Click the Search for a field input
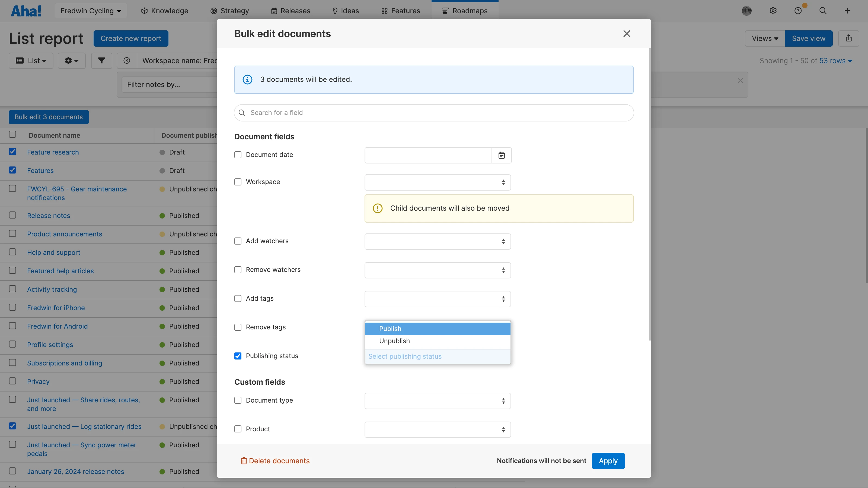This screenshot has height=488, width=868. pos(434,113)
